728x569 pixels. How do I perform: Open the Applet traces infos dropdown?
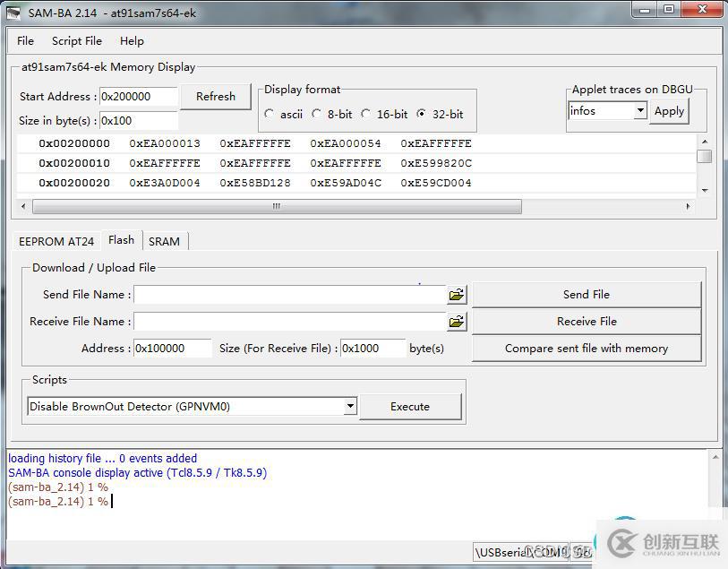point(640,111)
